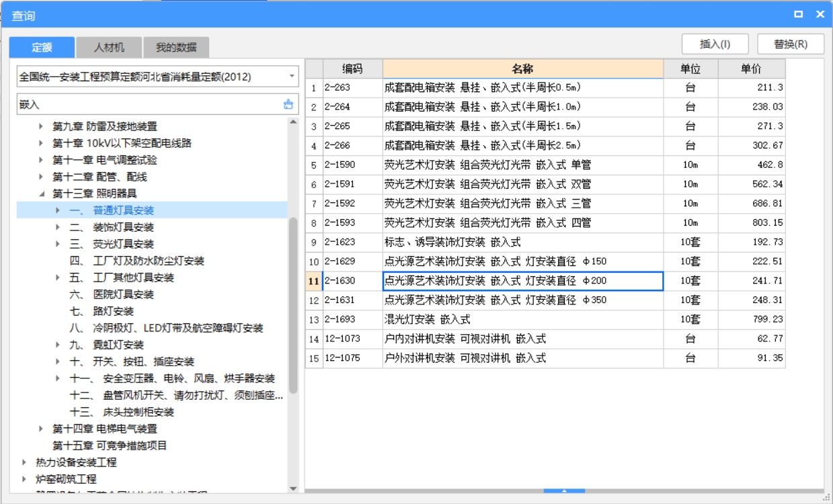This screenshot has height=504, width=833.
Task: Expand 一、普通灯具安装 node
Action: 58,210
